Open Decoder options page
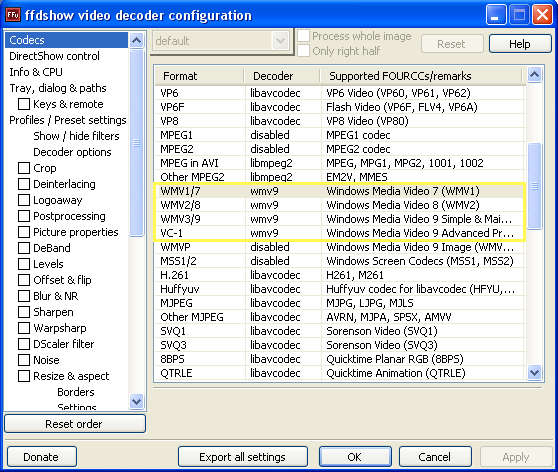The width and height of the screenshot is (558, 472). tap(72, 152)
